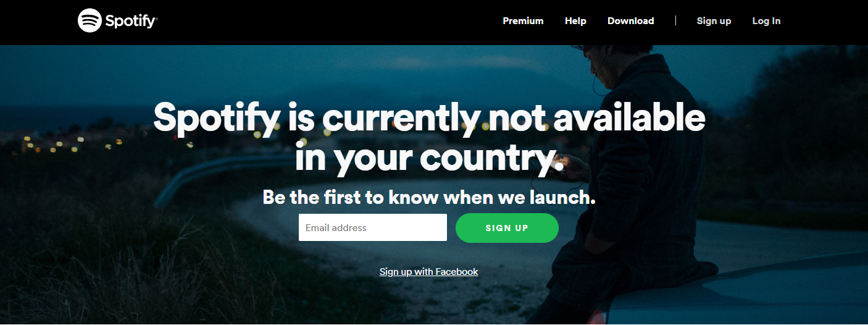Go to the Download page
The width and height of the screenshot is (868, 325).
tap(630, 21)
